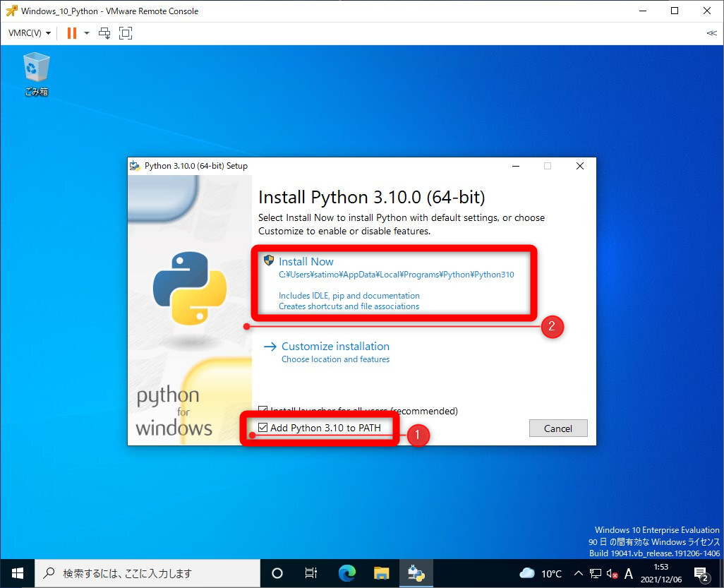Cancel the Python setup
This screenshot has width=724, height=588.
click(x=557, y=428)
